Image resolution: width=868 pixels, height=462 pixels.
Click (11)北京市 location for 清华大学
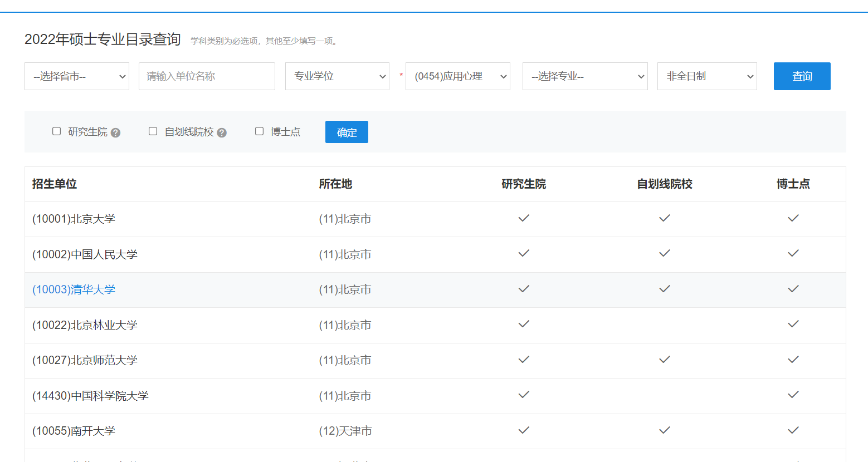345,289
